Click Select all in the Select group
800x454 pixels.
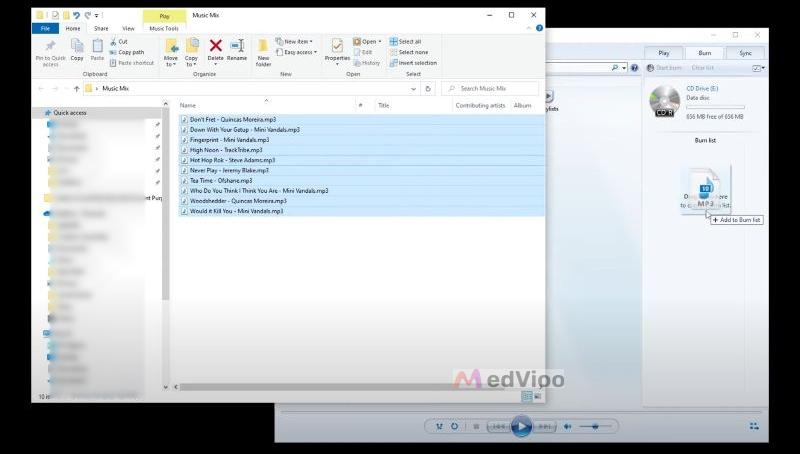(x=406, y=41)
